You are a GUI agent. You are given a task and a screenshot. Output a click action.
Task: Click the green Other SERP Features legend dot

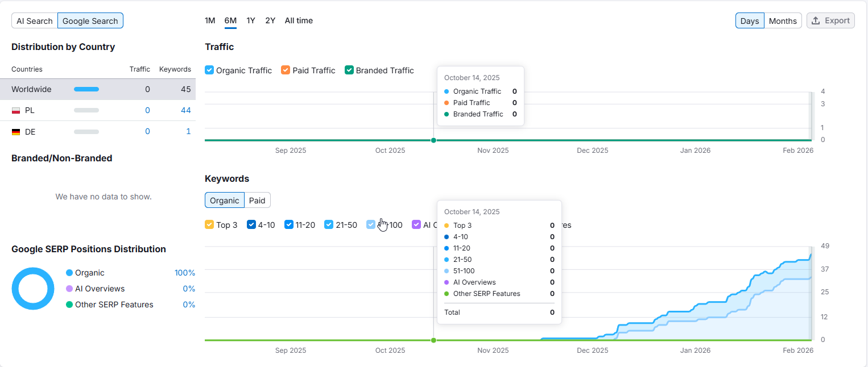(69, 305)
